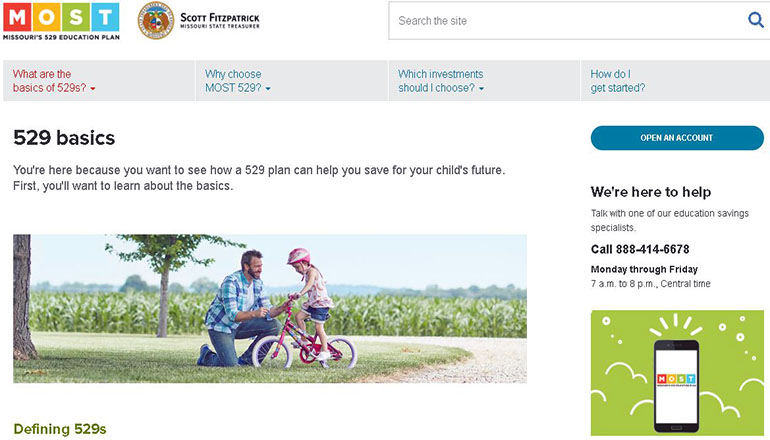
Task: Click the Defining 529s section heading
Action: click(60, 429)
